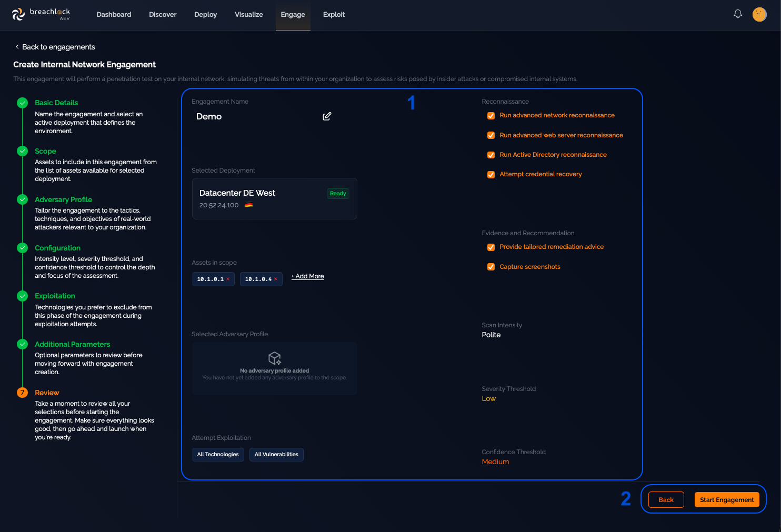Screen dimensions: 781x532
Task: Open the user avatar menu
Action: click(x=759, y=14)
